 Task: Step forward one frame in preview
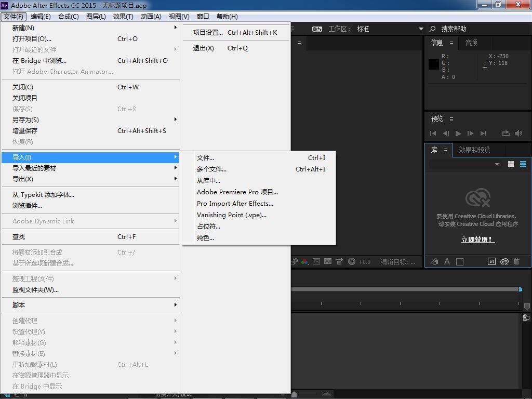471,134
